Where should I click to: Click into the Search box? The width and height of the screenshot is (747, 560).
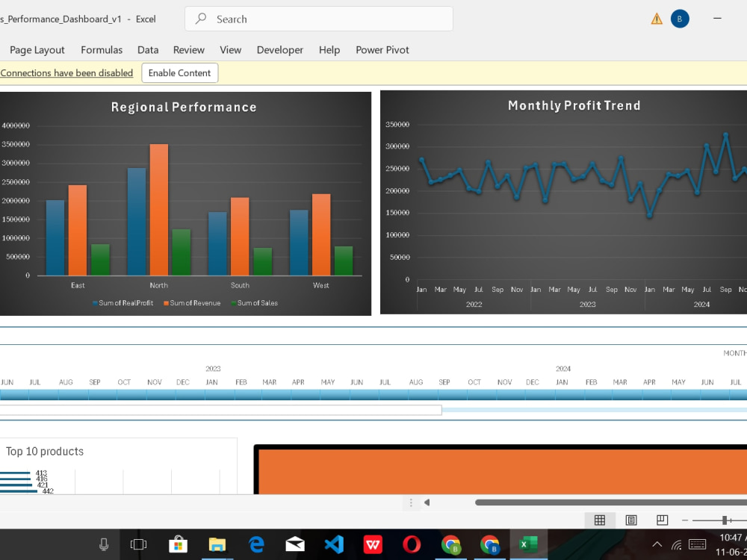click(319, 19)
